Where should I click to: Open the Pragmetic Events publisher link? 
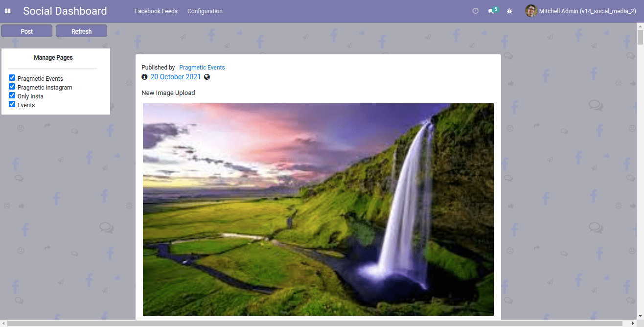pyautogui.click(x=202, y=68)
